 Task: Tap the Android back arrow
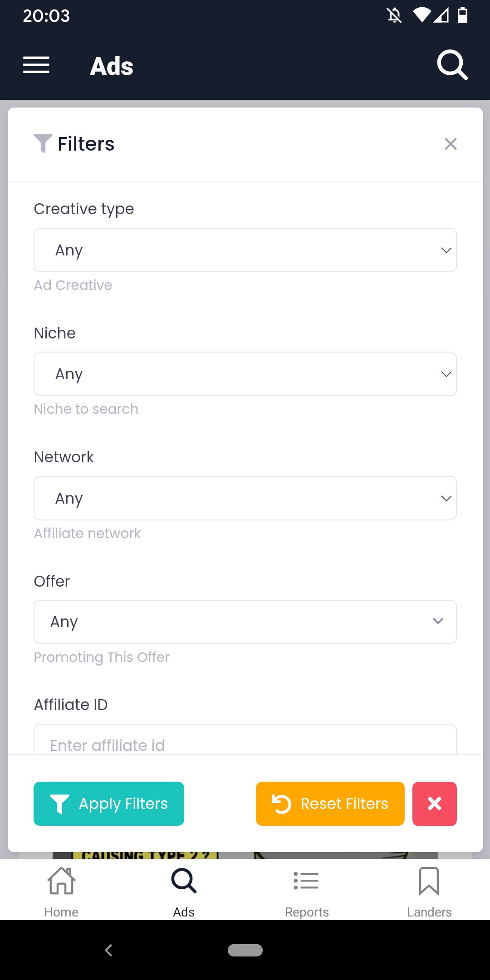point(108,950)
